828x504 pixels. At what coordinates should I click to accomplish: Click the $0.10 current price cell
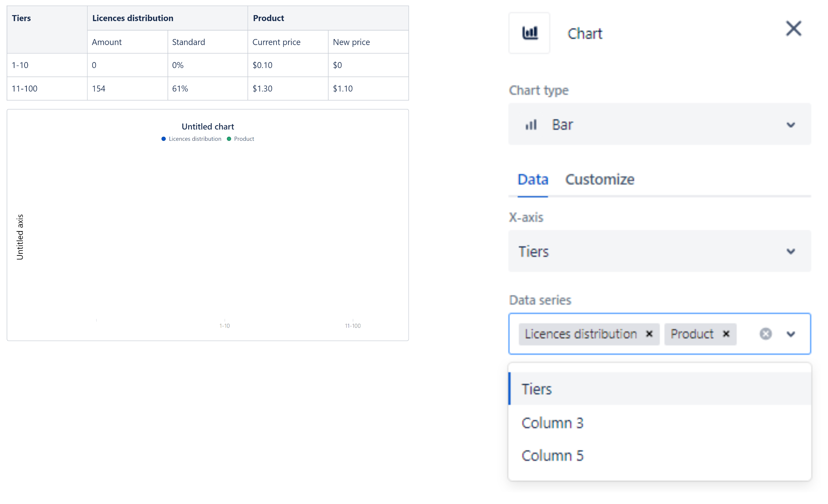[288, 65]
